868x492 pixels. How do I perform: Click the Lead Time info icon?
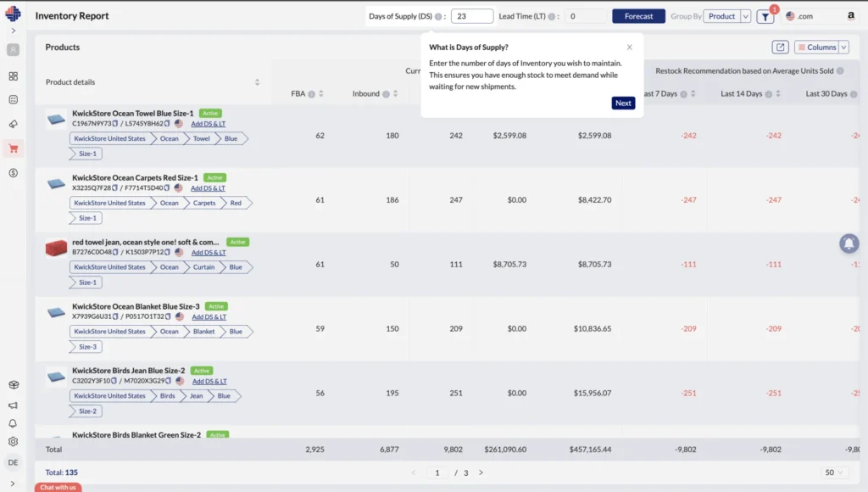click(x=551, y=17)
